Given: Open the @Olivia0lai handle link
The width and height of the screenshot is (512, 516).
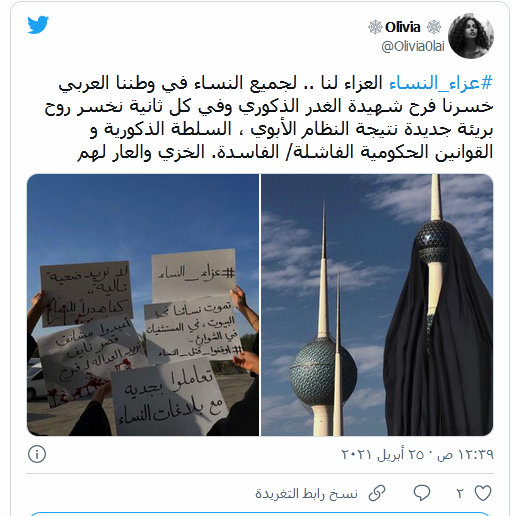Looking at the screenshot, I should 413,46.
